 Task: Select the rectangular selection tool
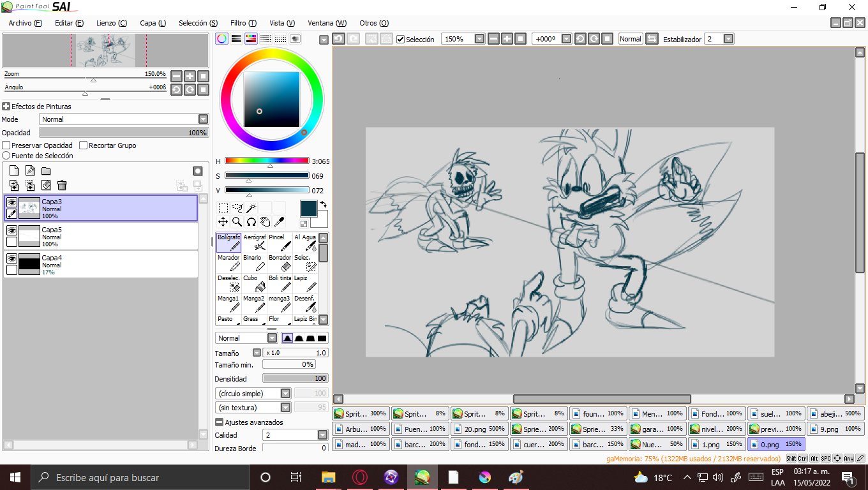coord(223,207)
